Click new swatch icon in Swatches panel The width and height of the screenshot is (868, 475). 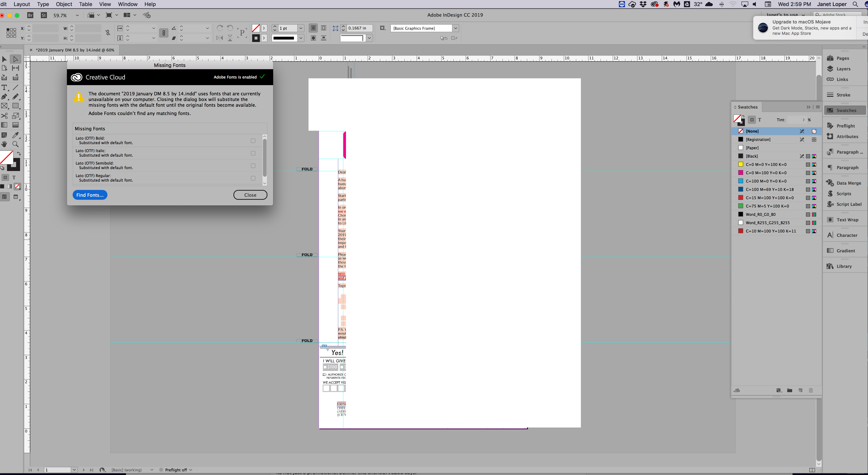(800, 390)
